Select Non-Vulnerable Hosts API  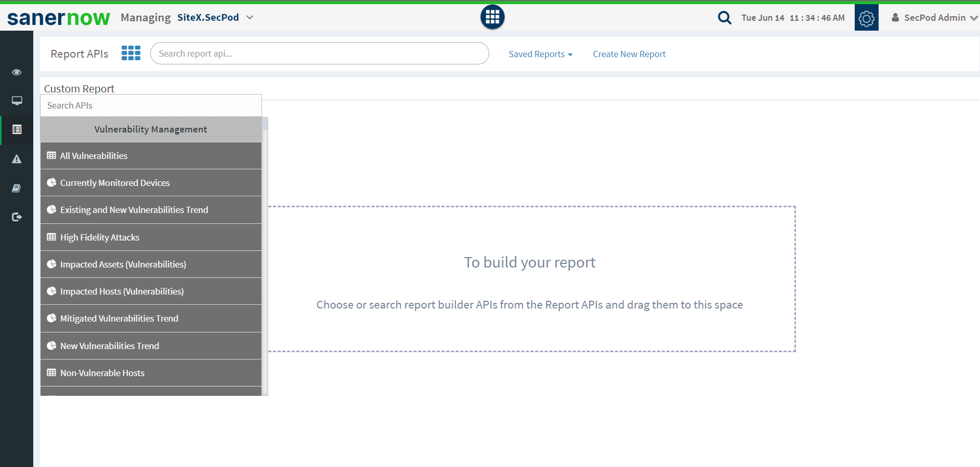coord(151,373)
